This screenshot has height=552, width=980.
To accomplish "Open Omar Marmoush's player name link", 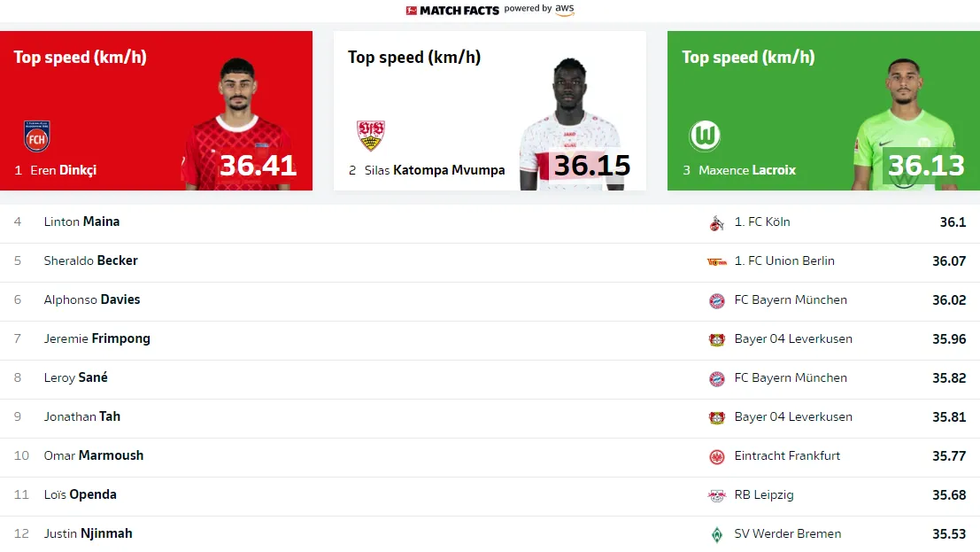I will [x=93, y=455].
